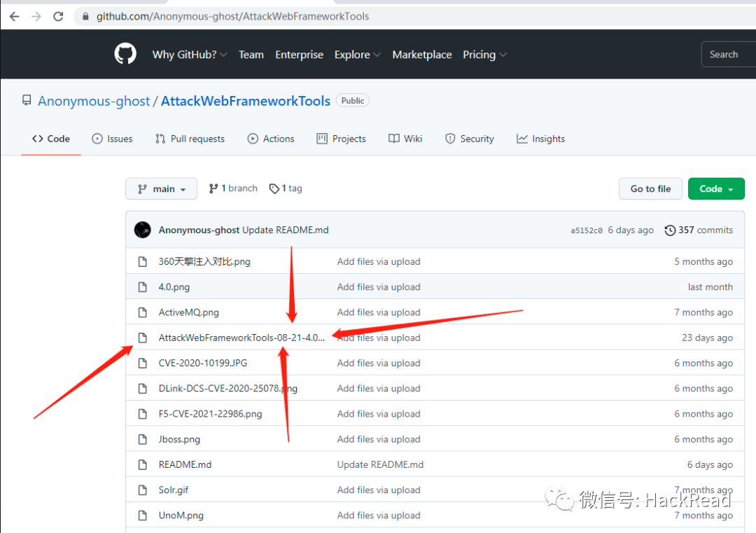The width and height of the screenshot is (756, 533).
Task: Click file icon of F5-CVE-2021-22986.png
Action: (142, 414)
